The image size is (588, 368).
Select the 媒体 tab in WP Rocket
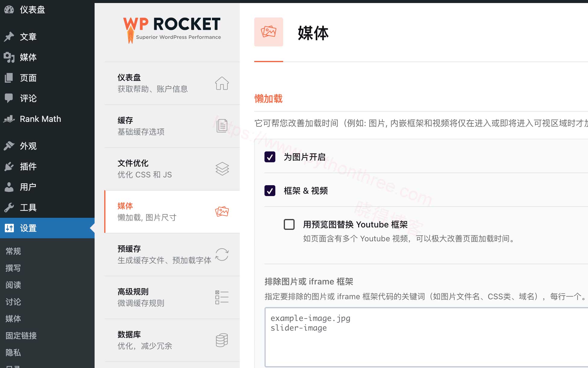coord(172,211)
